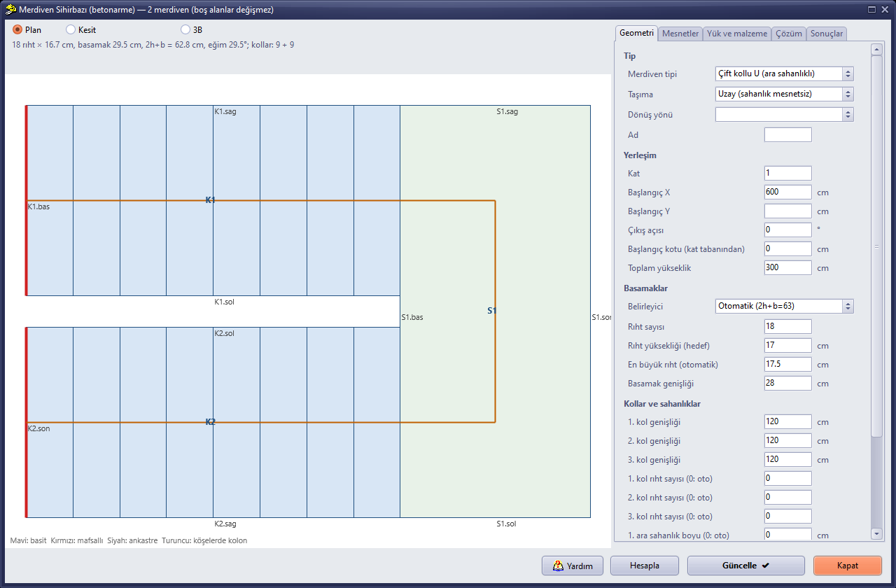Focus the Basamak genişliği field
896x588 pixels.
point(788,383)
